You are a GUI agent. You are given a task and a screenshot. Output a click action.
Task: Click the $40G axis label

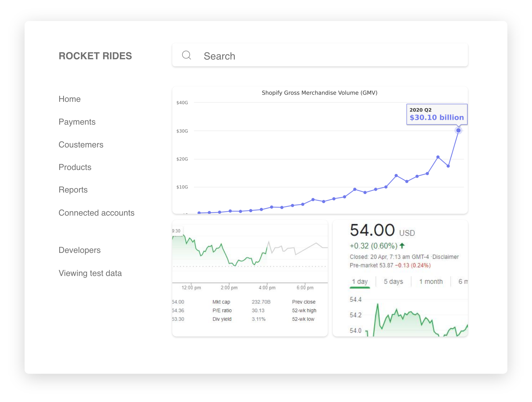pyautogui.click(x=182, y=103)
